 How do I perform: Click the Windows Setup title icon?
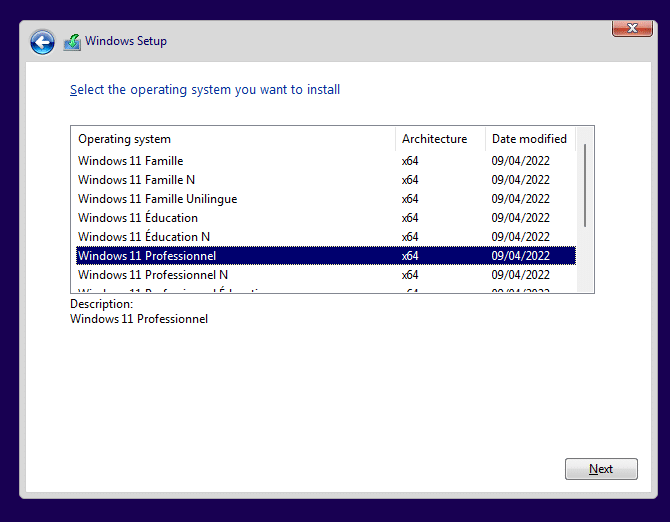[72, 42]
